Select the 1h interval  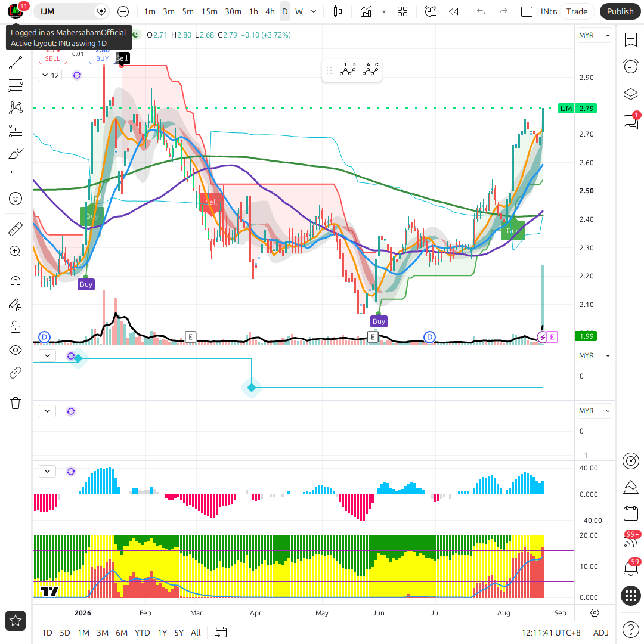pyautogui.click(x=253, y=11)
